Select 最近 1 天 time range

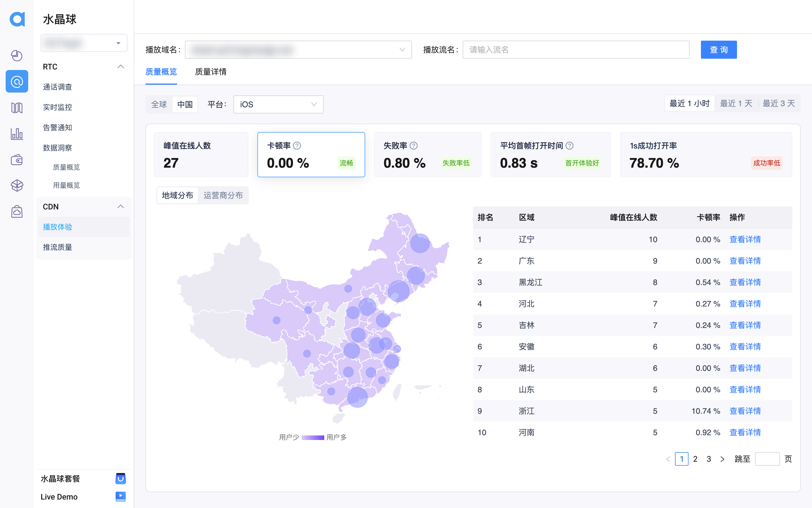coord(736,104)
